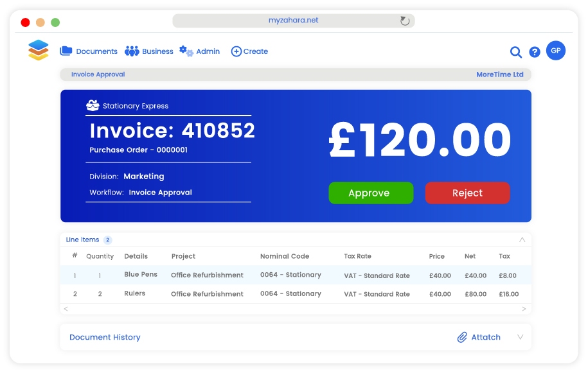Click the £16.00 tax value
This screenshot has height=373, width=588.
(508, 294)
